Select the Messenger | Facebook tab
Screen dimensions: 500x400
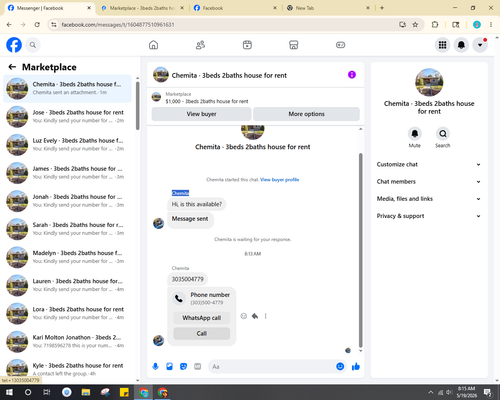point(48,8)
